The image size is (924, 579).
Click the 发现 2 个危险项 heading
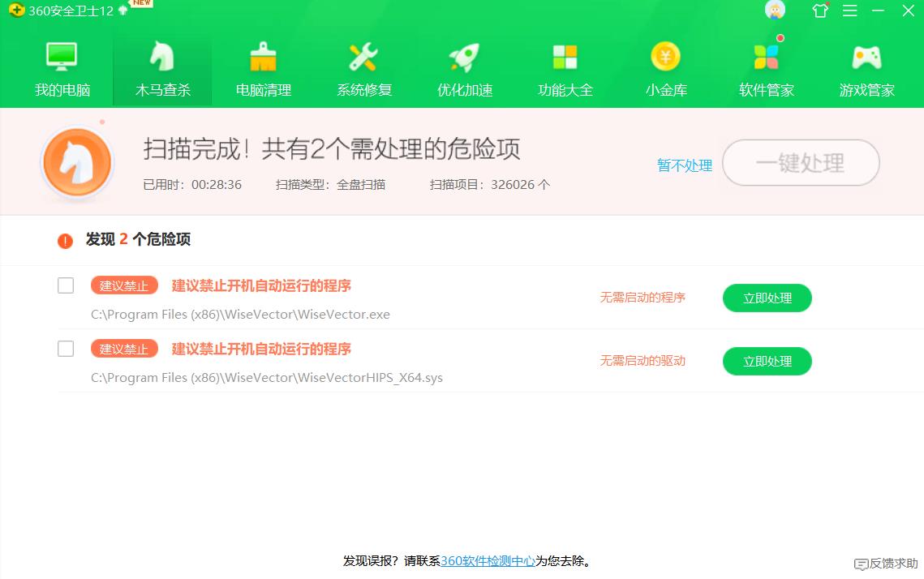pos(138,239)
